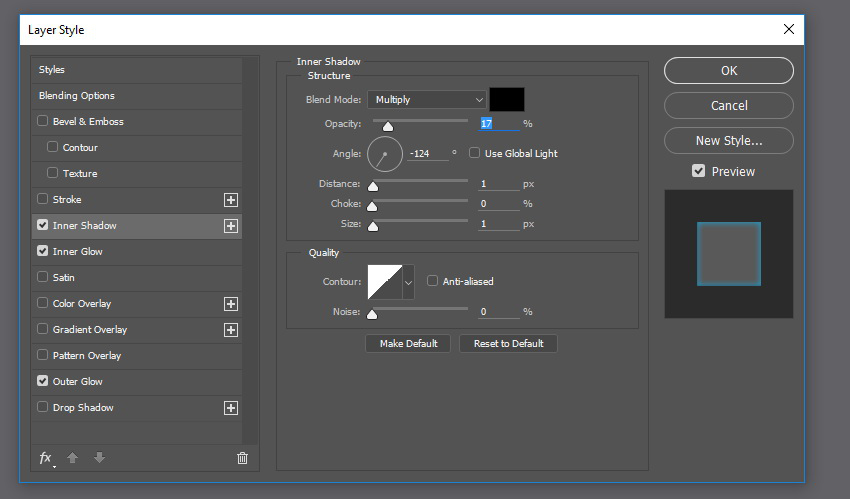The width and height of the screenshot is (850, 500).
Task: Click the Choke slider handle
Action: click(372, 207)
